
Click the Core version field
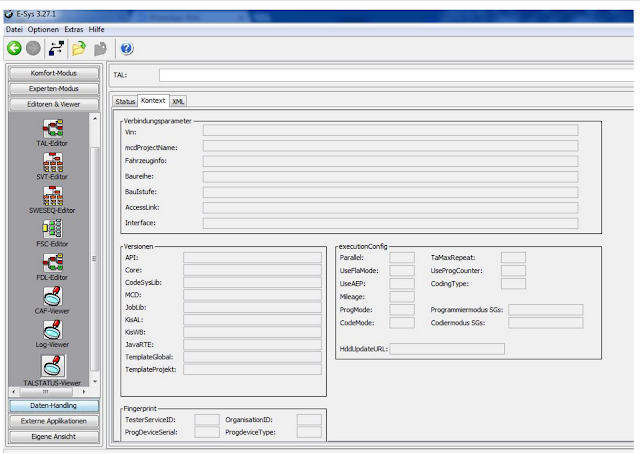coord(252,270)
